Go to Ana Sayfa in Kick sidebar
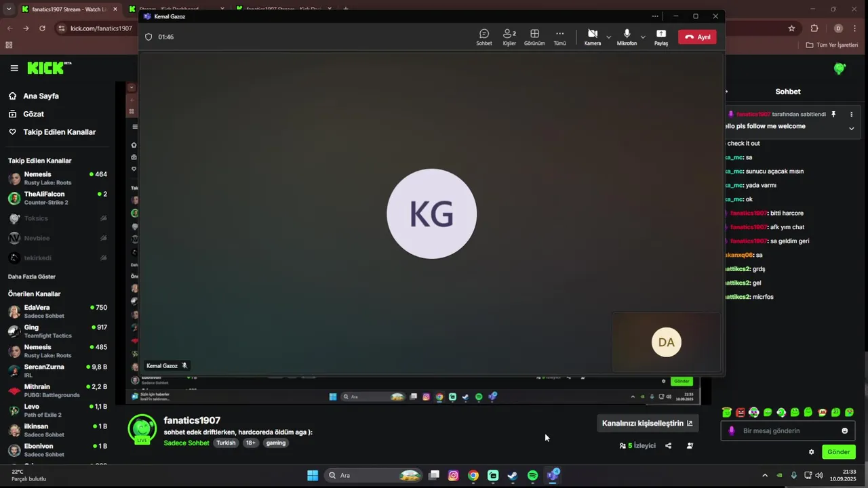Image resolution: width=868 pixels, height=488 pixels. pyautogui.click(x=41, y=96)
